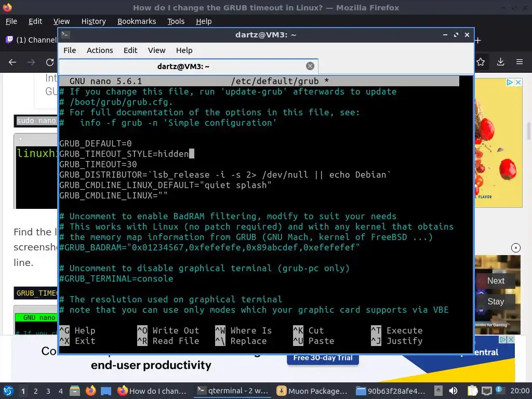The height and width of the screenshot is (399, 532).
Task: Click the qterminal icon in the title bar
Action: [65, 35]
